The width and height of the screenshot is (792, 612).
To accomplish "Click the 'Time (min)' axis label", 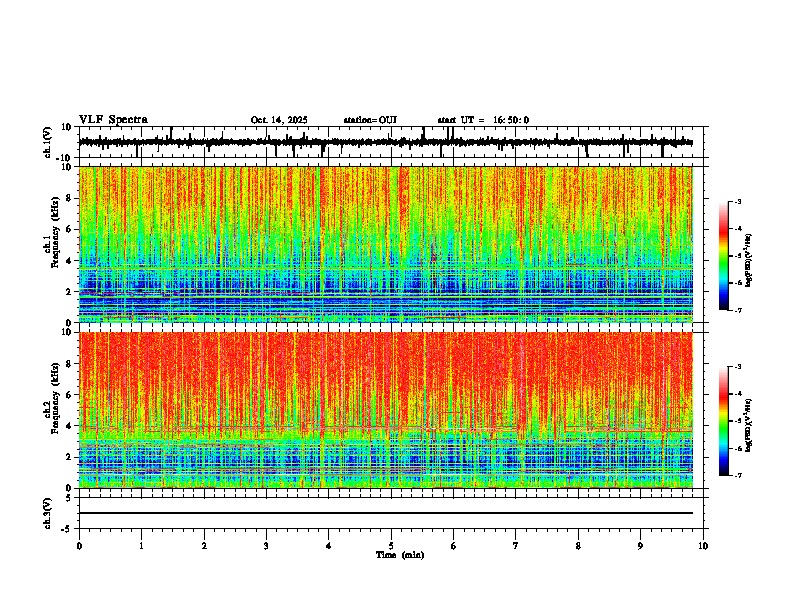I will (400, 555).
